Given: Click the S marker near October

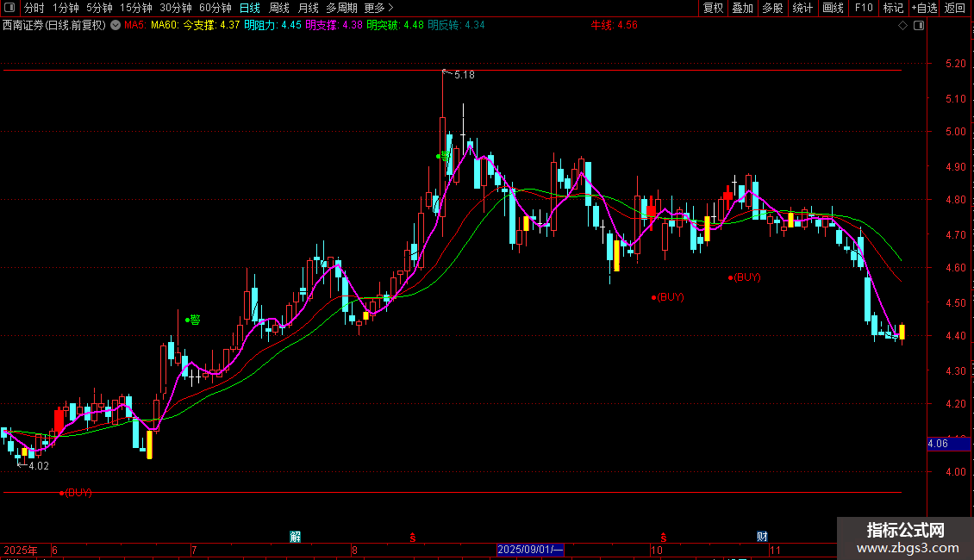Looking at the screenshot, I should (x=664, y=538).
